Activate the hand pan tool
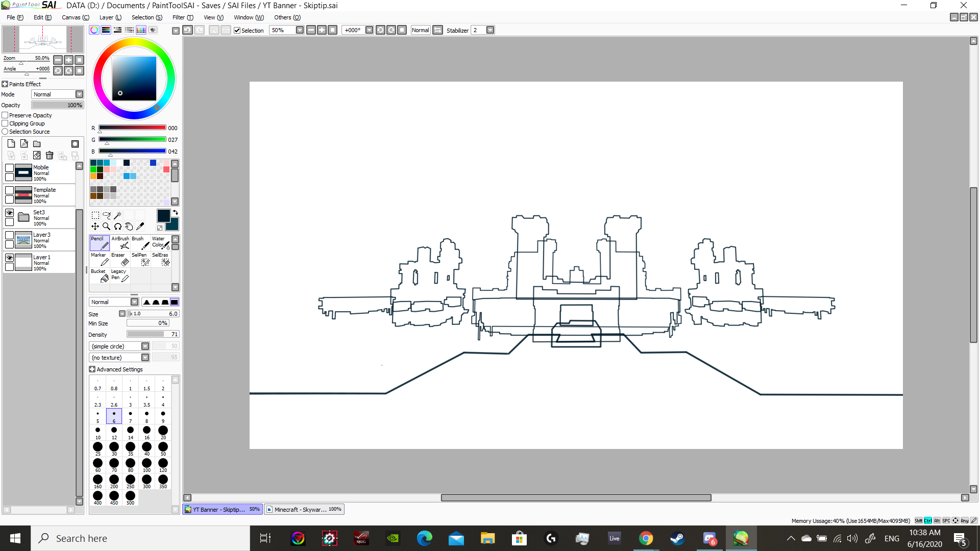980x551 pixels. click(x=129, y=227)
